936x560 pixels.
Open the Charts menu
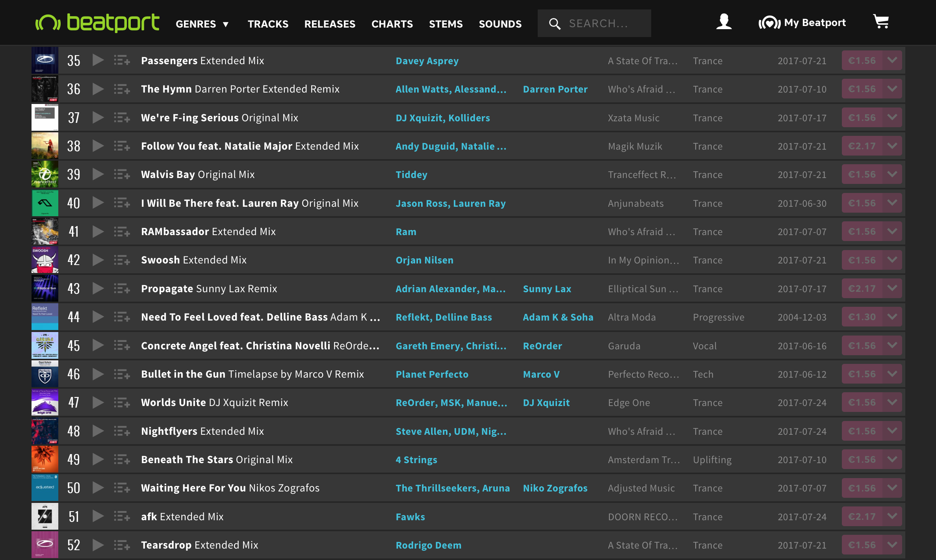(392, 24)
